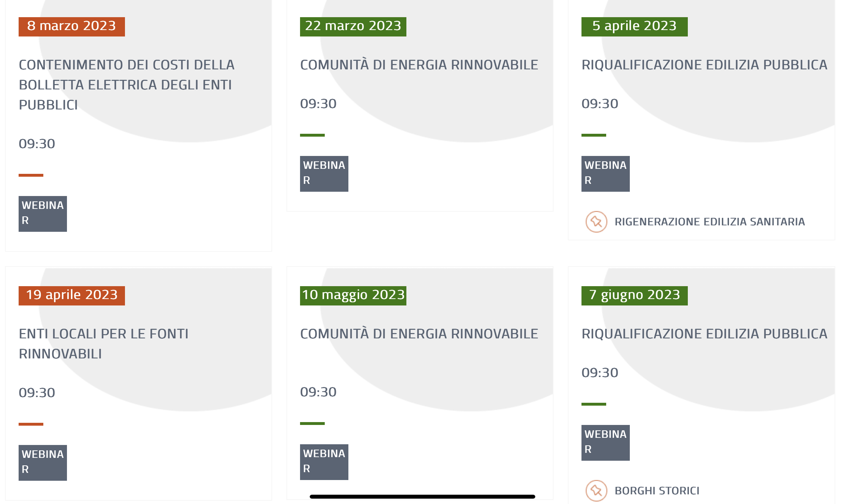Open Riqualificazione Edilizia Pubblica for 7 giugno
The height and width of the screenshot is (504, 845).
[x=704, y=334]
